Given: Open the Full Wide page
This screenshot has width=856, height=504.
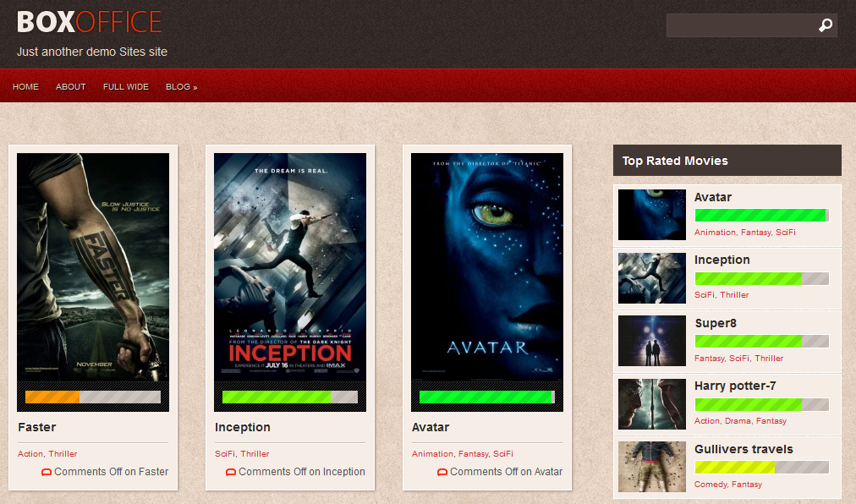Looking at the screenshot, I should pyautogui.click(x=125, y=87).
